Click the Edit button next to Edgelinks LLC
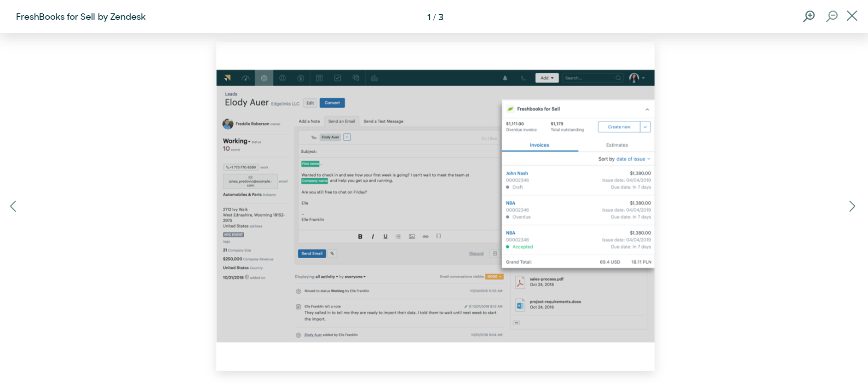The height and width of the screenshot is (383, 868). 310,103
